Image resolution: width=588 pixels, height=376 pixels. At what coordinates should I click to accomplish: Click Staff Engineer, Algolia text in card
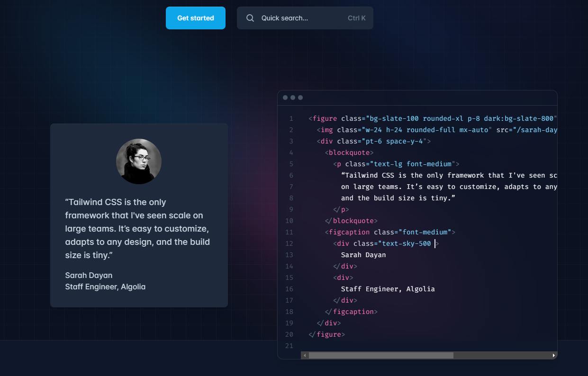tap(105, 286)
